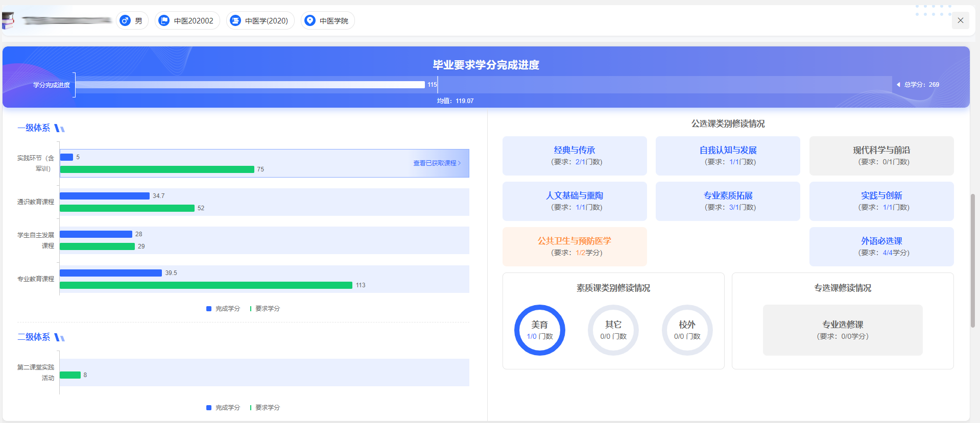Open the 经典与传承 category card
The height and width of the screenshot is (423, 980).
click(x=575, y=156)
